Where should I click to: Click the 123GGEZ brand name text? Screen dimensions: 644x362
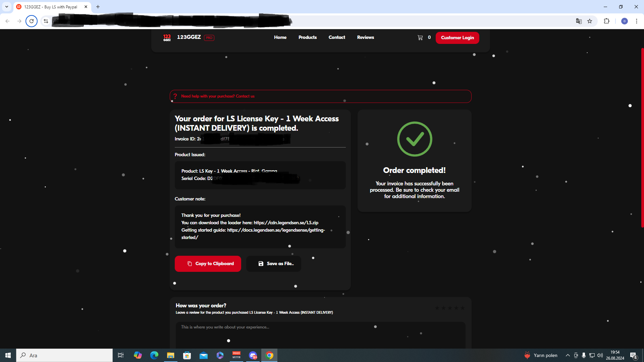189,37
